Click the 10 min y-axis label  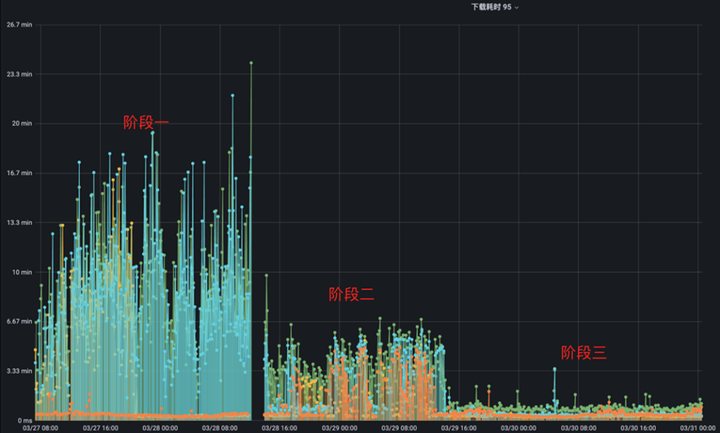click(22, 272)
